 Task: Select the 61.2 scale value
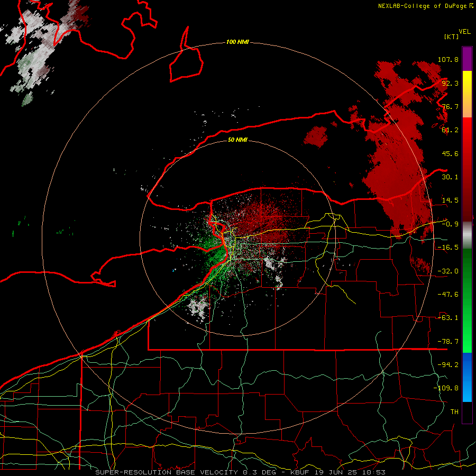[x=450, y=130]
